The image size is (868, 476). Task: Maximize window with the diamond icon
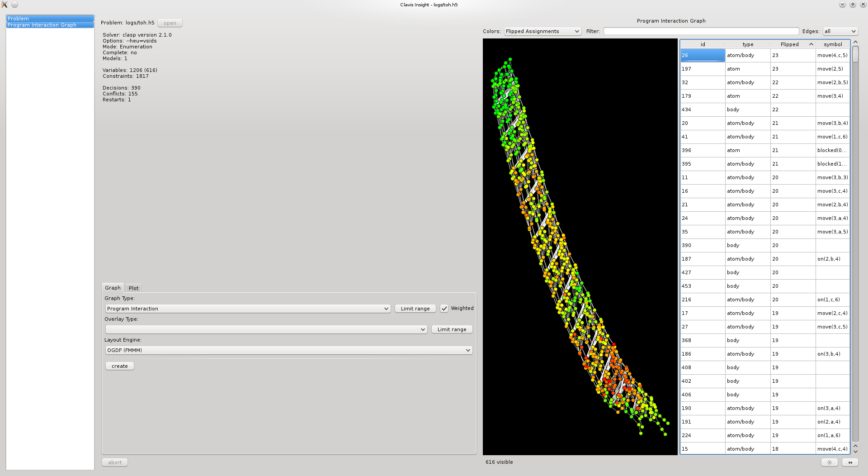(x=853, y=5)
